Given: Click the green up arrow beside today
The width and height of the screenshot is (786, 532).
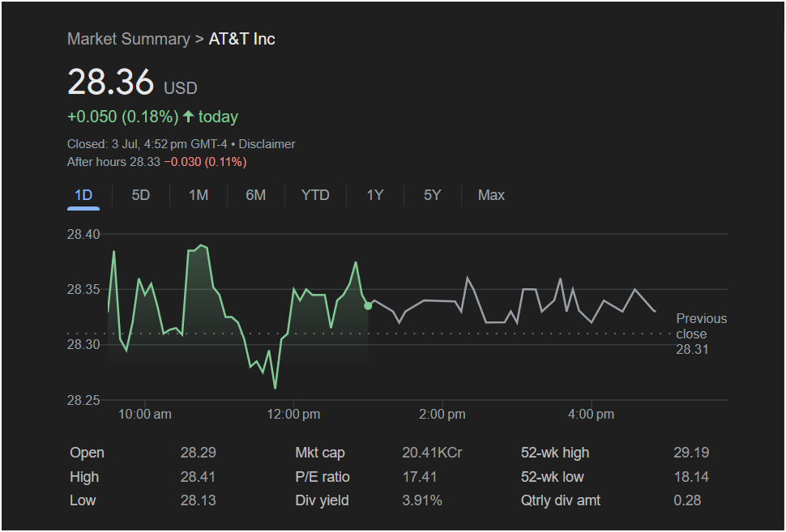Looking at the screenshot, I should [x=189, y=117].
